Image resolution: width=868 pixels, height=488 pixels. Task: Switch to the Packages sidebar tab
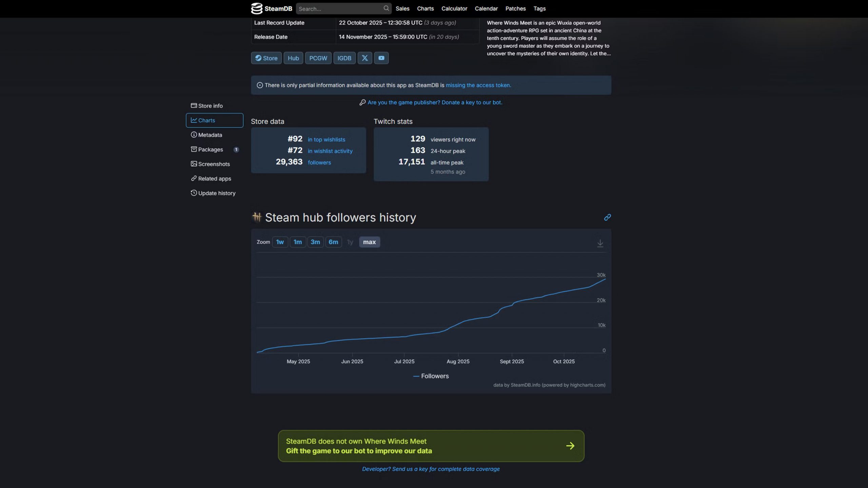pyautogui.click(x=210, y=149)
